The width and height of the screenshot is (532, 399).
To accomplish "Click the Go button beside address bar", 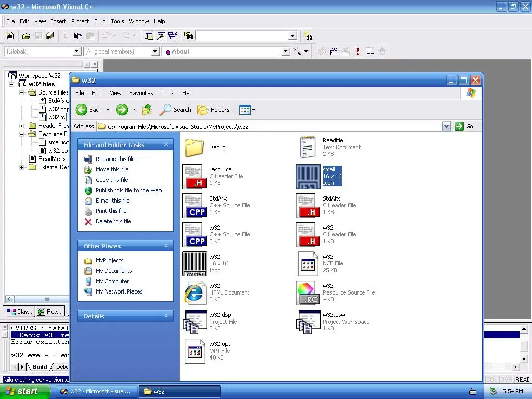I will [464, 126].
